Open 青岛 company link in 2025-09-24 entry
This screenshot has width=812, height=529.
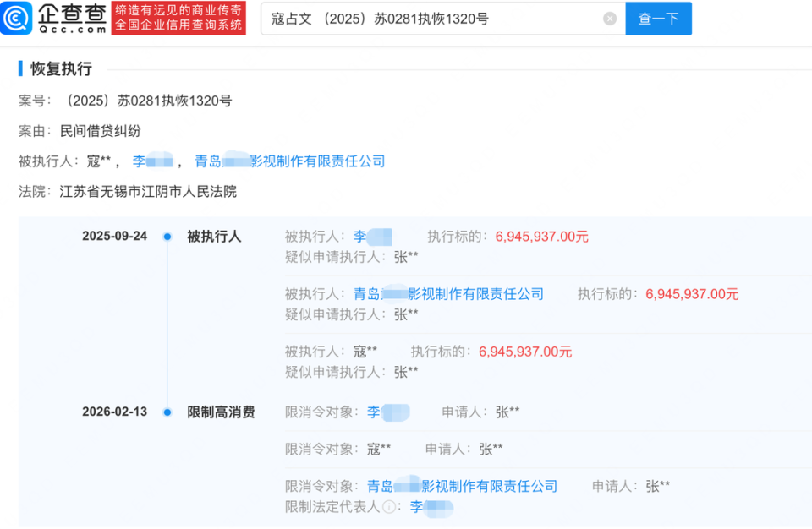448,294
